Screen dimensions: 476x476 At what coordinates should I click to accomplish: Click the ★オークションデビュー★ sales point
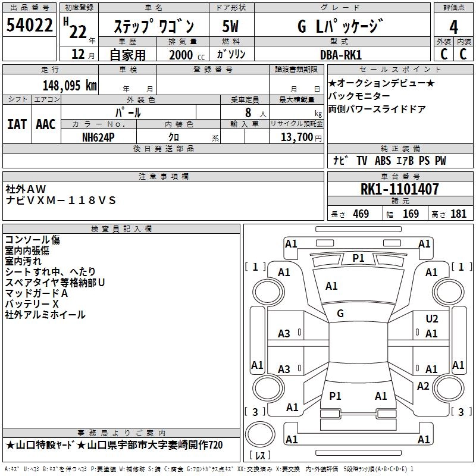[x=381, y=83]
